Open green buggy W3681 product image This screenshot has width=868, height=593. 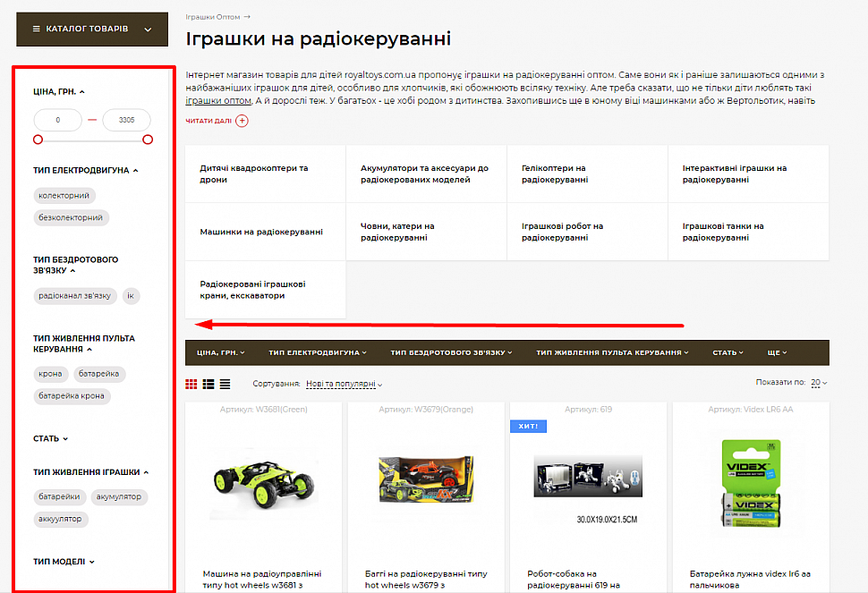(263, 487)
